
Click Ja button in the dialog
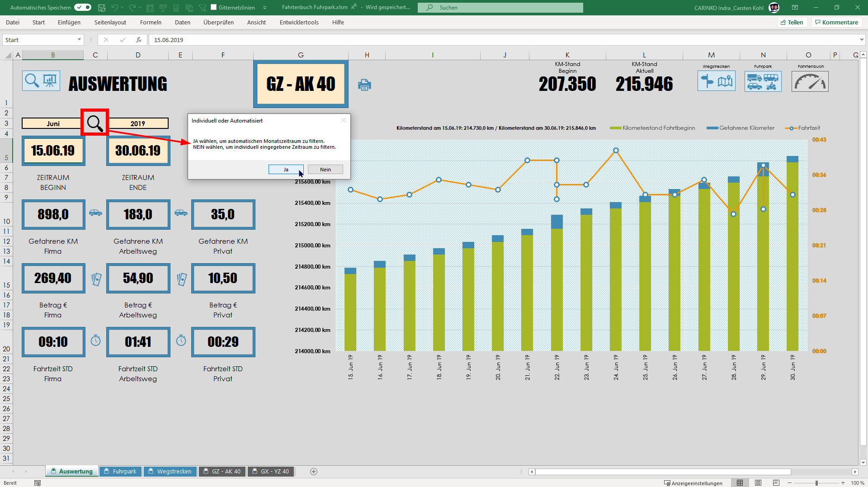click(286, 170)
